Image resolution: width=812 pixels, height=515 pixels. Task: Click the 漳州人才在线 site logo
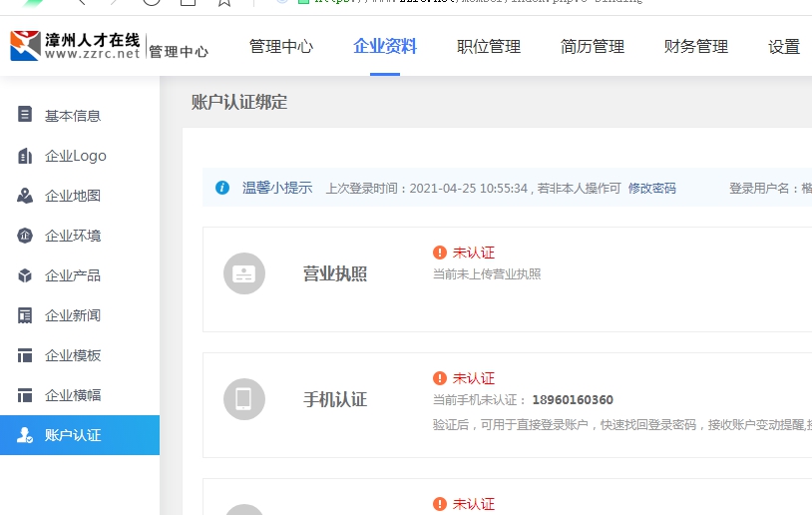tap(76, 46)
